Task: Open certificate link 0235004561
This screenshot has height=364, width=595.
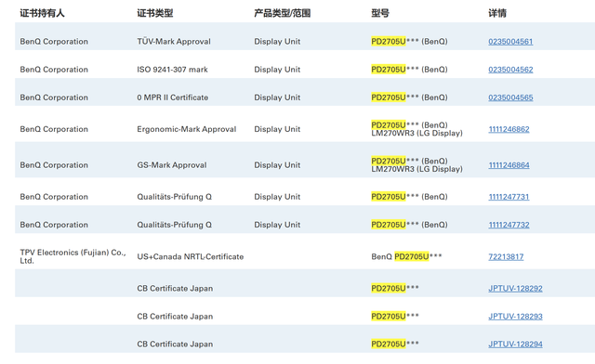Action: 510,42
